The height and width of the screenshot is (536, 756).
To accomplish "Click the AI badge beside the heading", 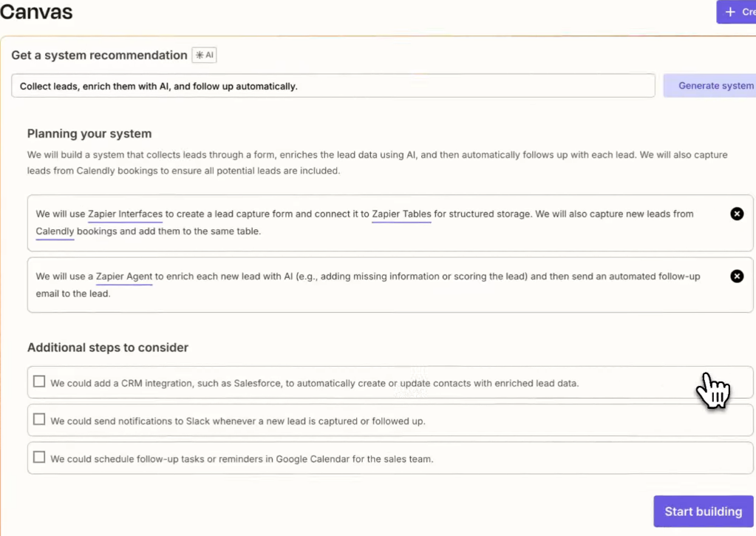I will pyautogui.click(x=205, y=55).
